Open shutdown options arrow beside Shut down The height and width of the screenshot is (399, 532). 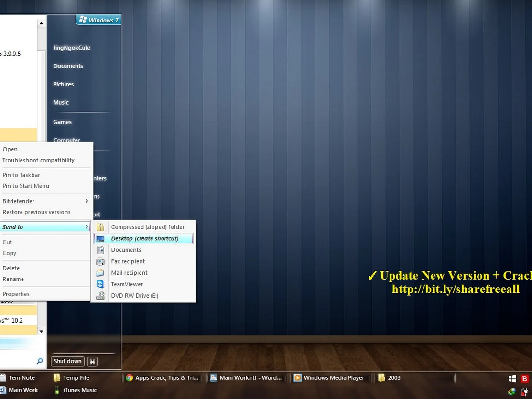click(x=92, y=362)
